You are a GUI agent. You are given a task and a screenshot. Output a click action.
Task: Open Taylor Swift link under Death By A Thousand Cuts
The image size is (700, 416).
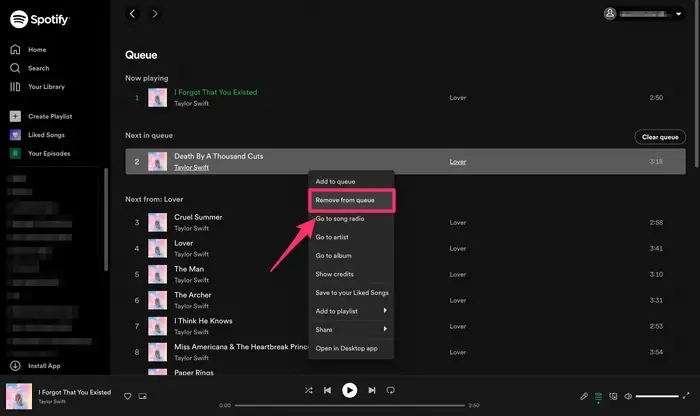[192, 167]
